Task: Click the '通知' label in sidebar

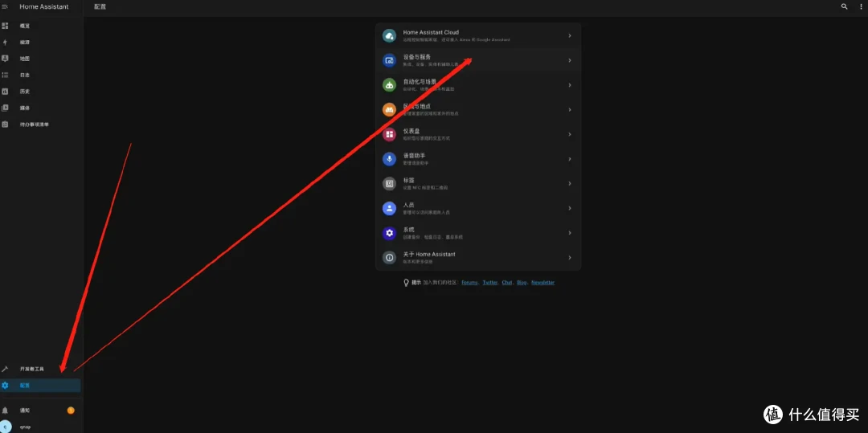Action: (x=25, y=411)
